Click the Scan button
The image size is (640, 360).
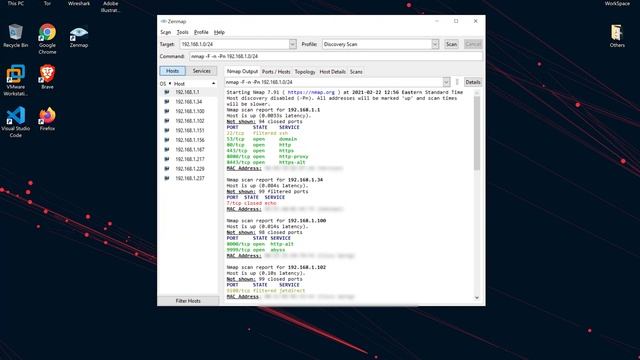coord(451,44)
